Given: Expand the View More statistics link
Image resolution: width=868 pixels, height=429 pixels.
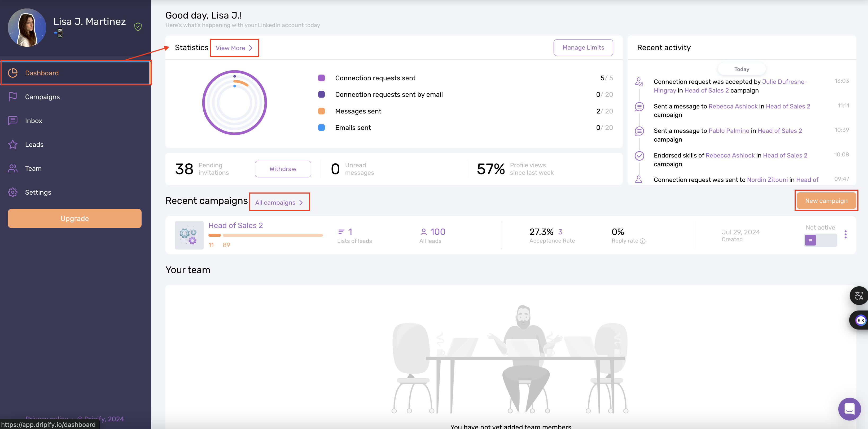Looking at the screenshot, I should click(x=234, y=48).
